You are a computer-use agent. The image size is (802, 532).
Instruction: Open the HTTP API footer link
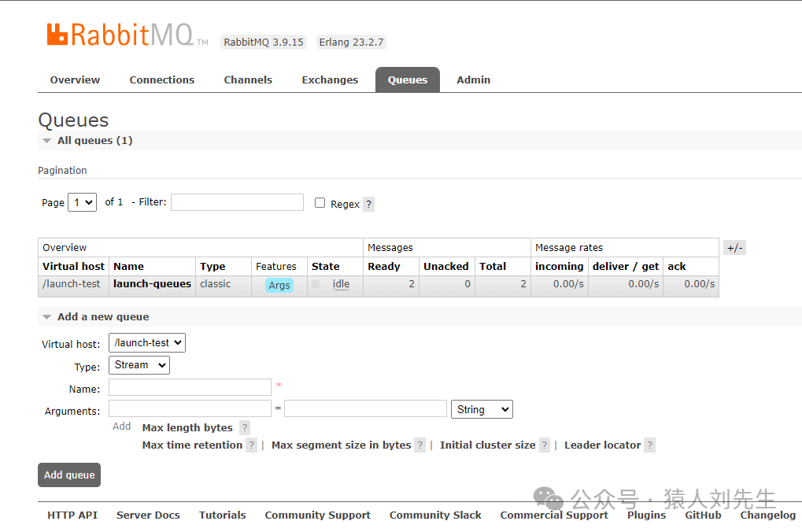click(x=72, y=515)
